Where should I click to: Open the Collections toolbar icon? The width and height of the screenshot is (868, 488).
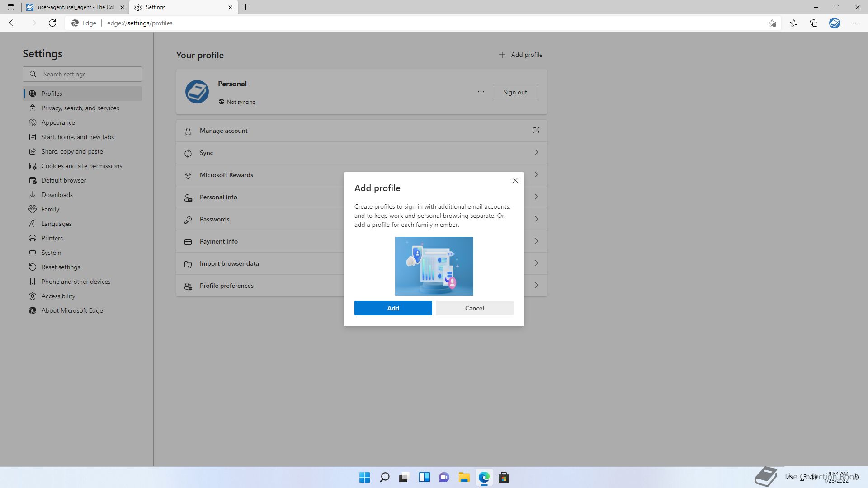click(814, 23)
